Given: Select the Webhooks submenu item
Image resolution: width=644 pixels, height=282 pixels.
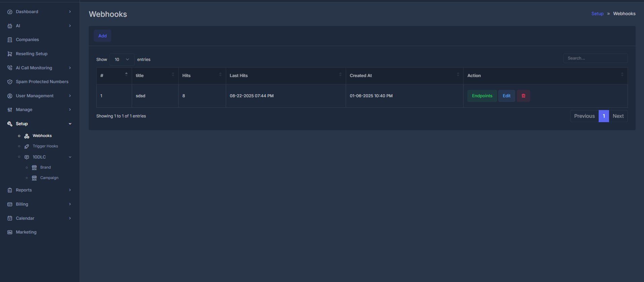Looking at the screenshot, I should (42, 136).
